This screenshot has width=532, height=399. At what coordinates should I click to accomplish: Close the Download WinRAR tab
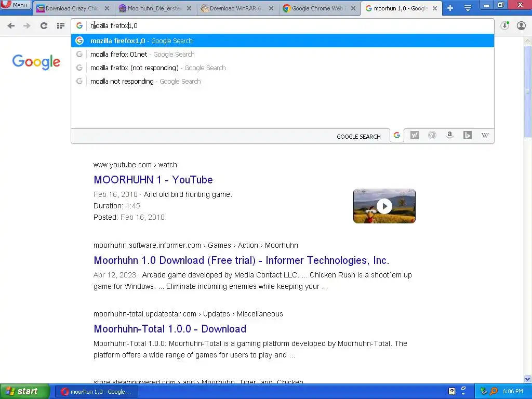point(271,8)
